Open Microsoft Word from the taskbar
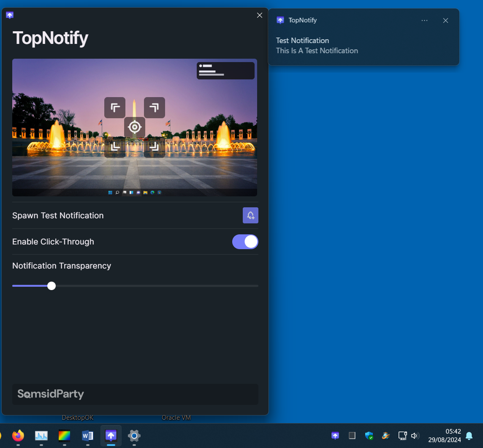The height and width of the screenshot is (448, 483). click(x=88, y=436)
